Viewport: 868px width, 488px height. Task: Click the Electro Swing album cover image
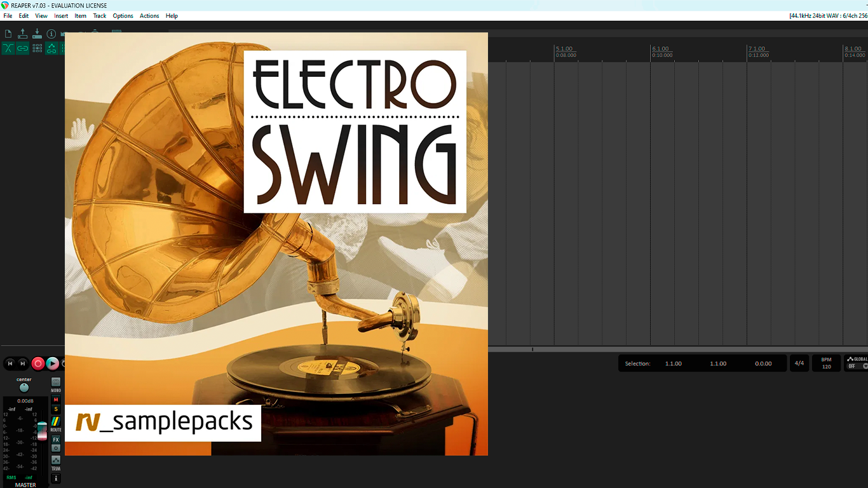pos(276,244)
